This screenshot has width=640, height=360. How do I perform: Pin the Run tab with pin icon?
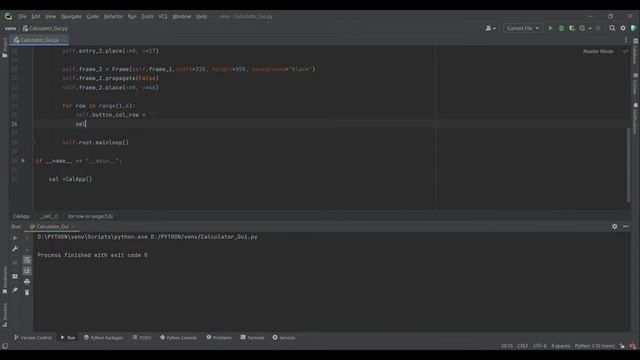pyautogui.click(x=15, y=290)
